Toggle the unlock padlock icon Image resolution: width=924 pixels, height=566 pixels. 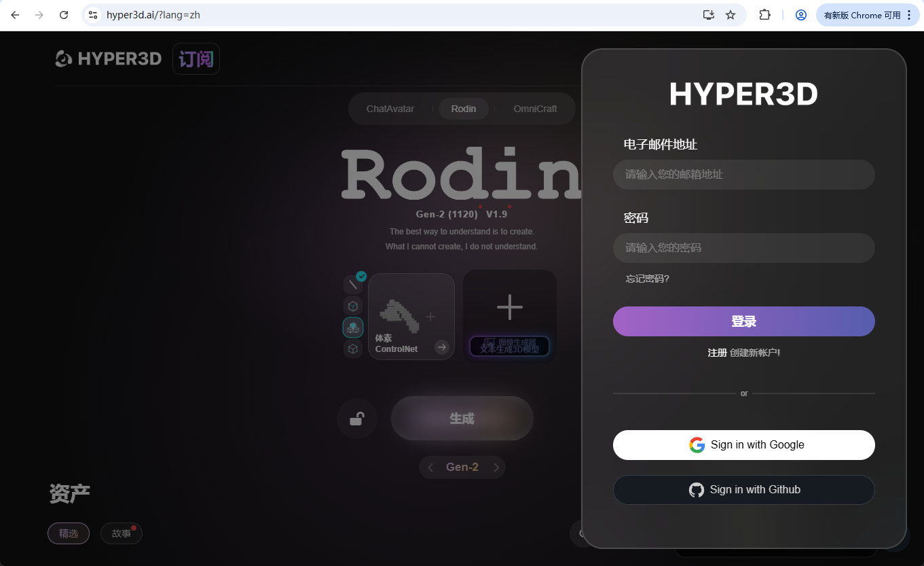[357, 419]
